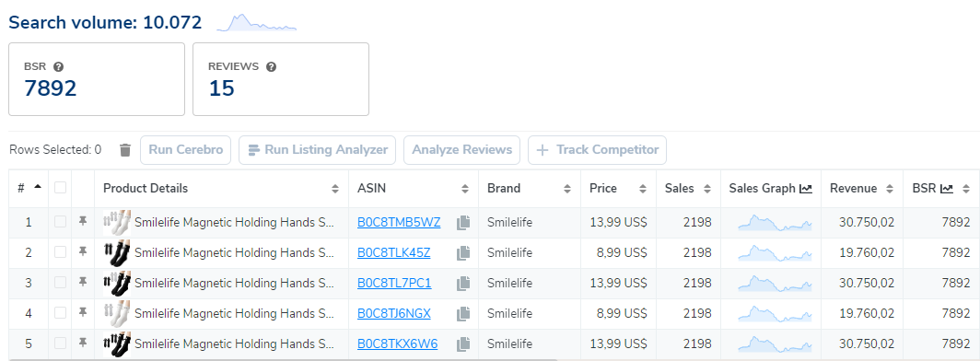This screenshot has width=980, height=361.
Task: Pin row 1 with its pin icon
Action: [x=83, y=222]
